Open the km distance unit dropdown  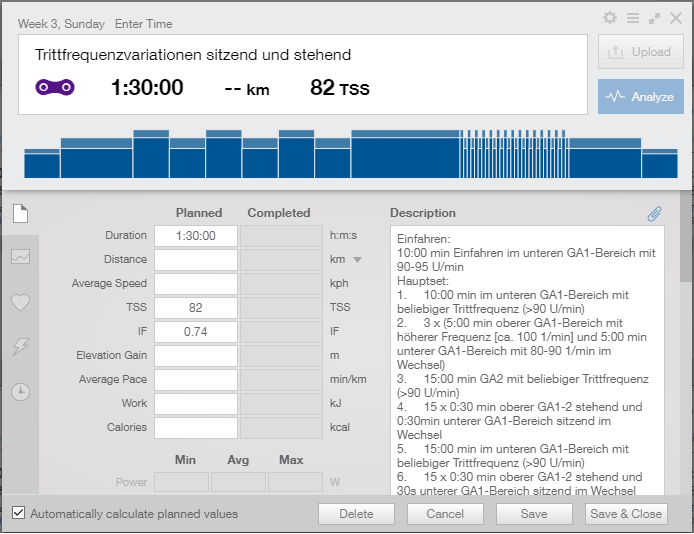click(357, 260)
